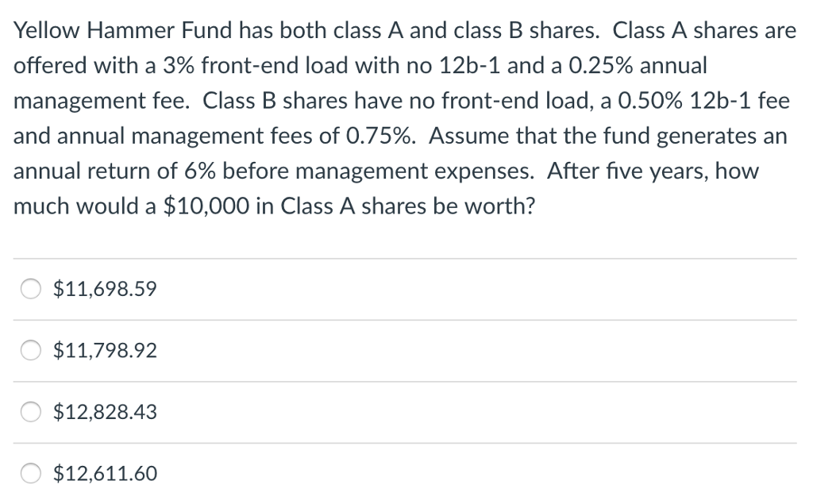813x504 pixels.
Task: Select the $12,828.43 answer radio button
Action: pos(30,412)
